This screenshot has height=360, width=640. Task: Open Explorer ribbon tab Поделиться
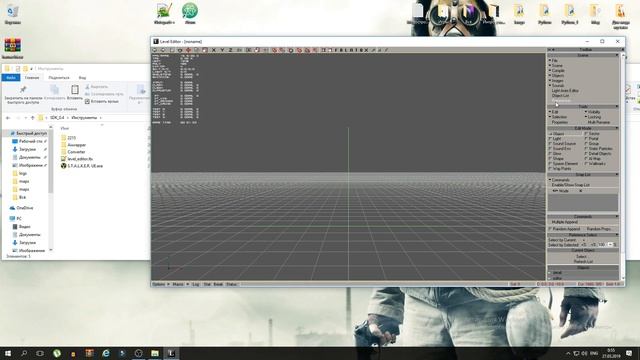59,78
